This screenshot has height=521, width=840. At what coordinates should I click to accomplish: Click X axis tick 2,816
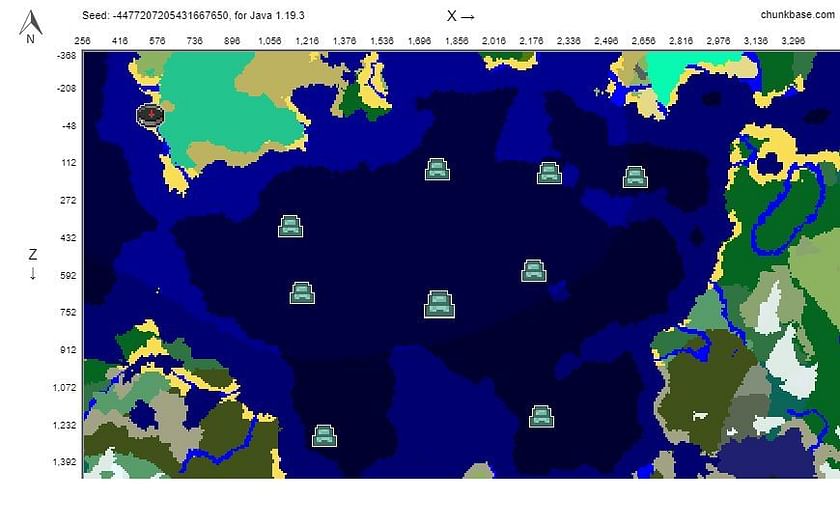click(x=681, y=41)
